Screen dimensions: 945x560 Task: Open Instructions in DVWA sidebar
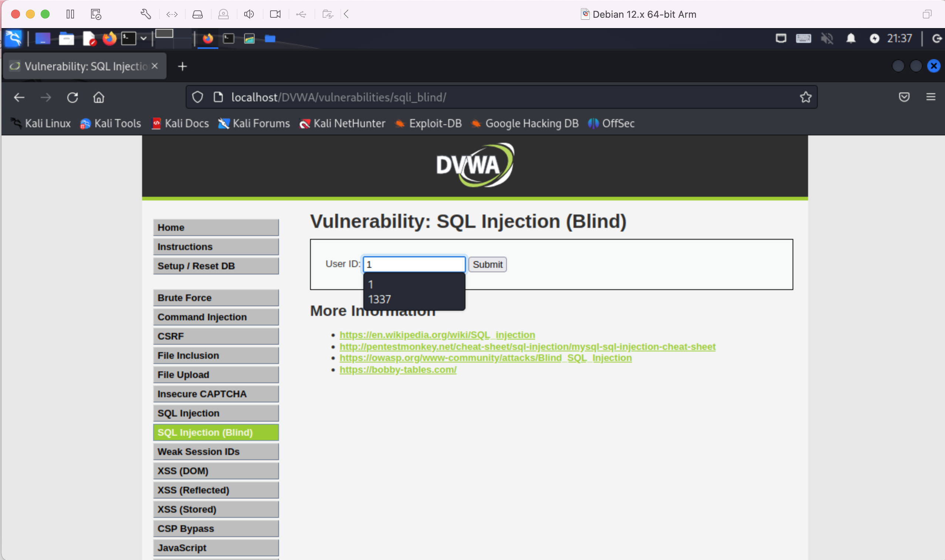[216, 247]
